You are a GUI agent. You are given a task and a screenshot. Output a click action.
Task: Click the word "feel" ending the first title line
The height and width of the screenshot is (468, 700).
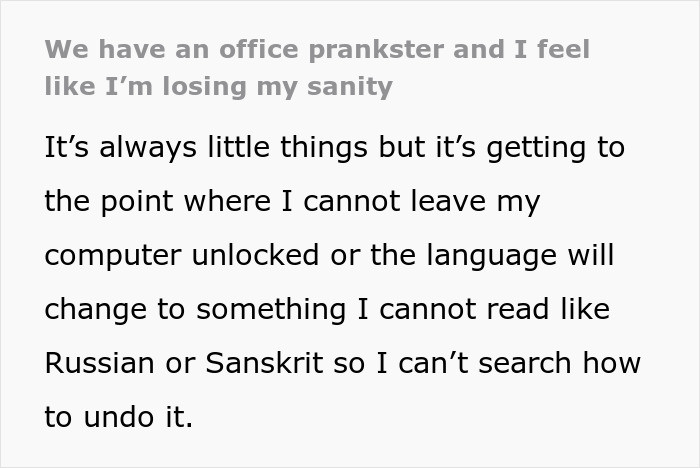563,49
